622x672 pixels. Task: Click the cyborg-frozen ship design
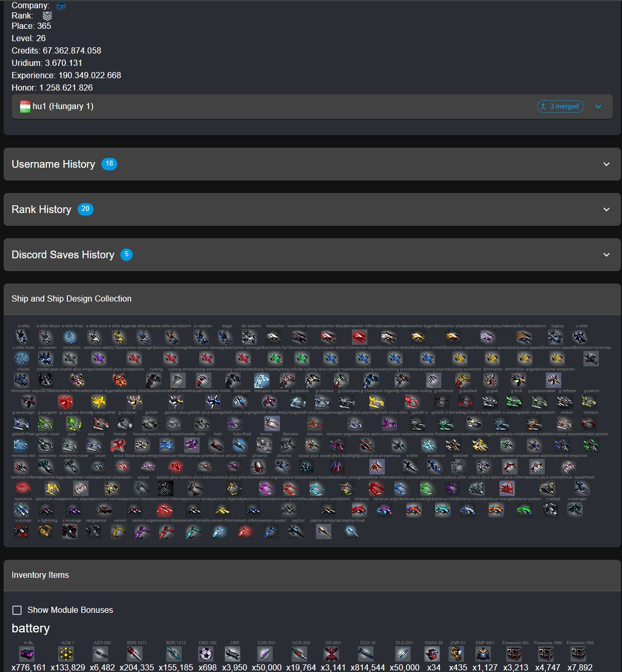coord(261,380)
